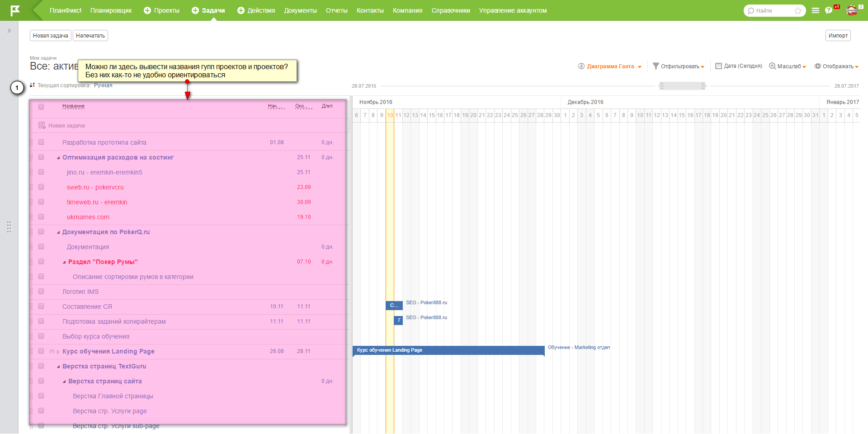Open the Отфильтровать filter dropdown
This screenshot has width=868, height=434.
pos(679,66)
